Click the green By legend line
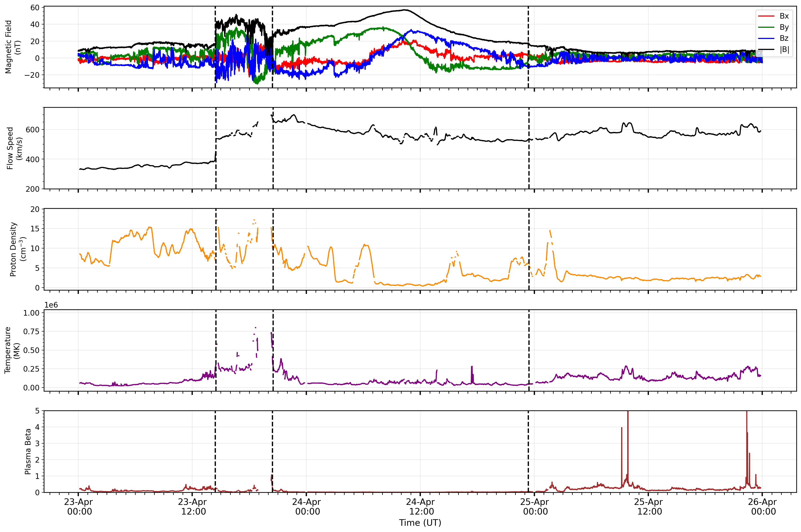This screenshot has width=801, height=532. coord(766,27)
